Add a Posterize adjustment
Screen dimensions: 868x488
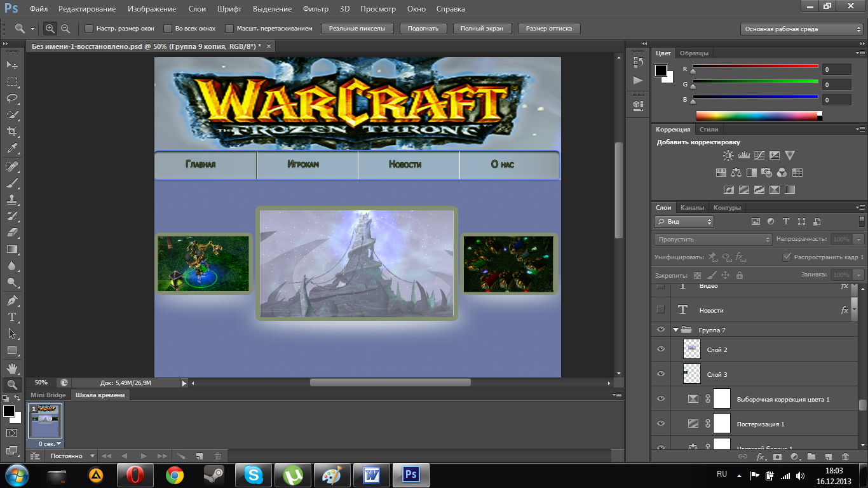coord(744,189)
